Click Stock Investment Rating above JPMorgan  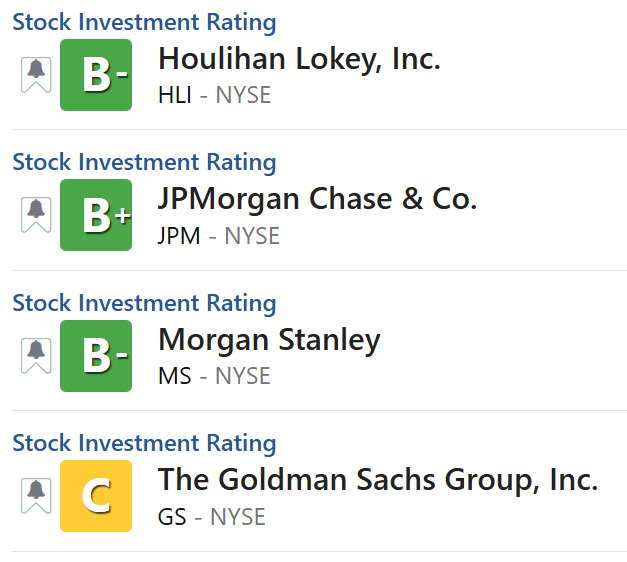[144, 162]
